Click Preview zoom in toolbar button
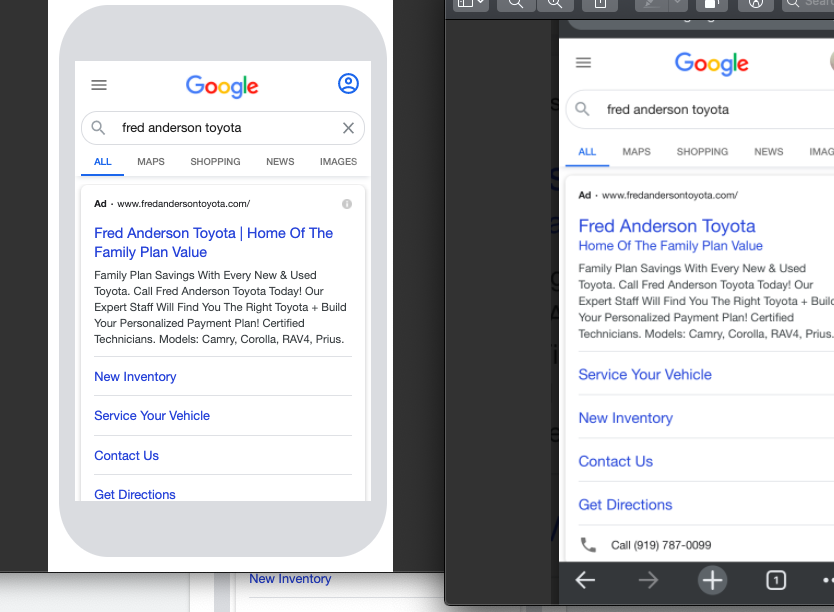 555,5
